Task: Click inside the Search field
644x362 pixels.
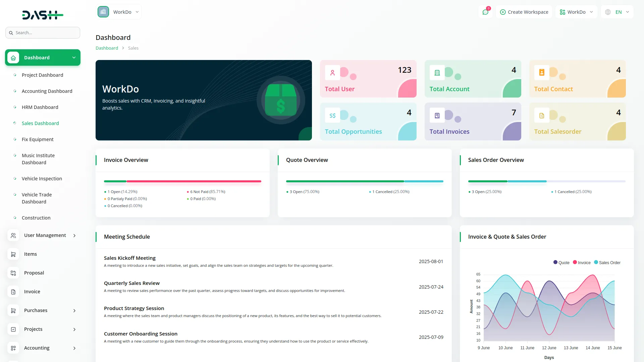Action: pos(43,33)
